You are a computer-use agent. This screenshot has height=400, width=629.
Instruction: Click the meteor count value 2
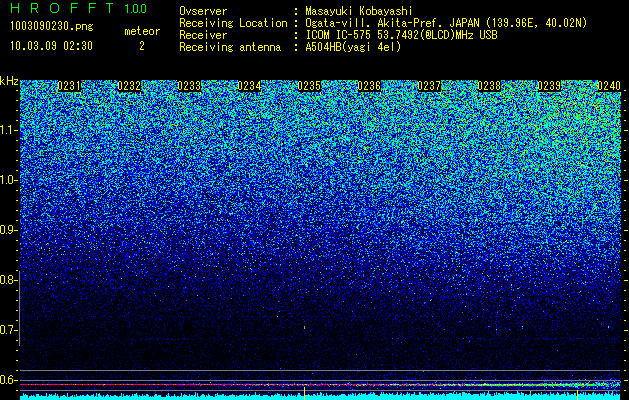pyautogui.click(x=142, y=46)
